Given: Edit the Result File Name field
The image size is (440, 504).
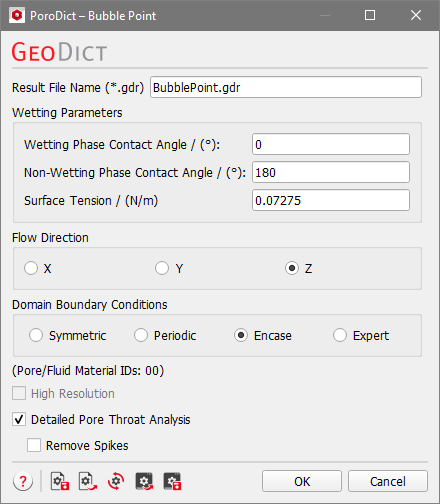Looking at the screenshot, I should click(x=286, y=87).
